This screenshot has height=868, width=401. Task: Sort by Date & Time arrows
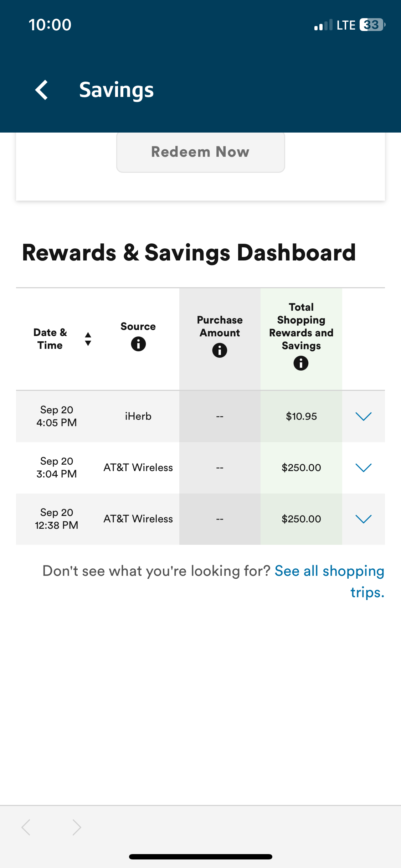click(88, 339)
